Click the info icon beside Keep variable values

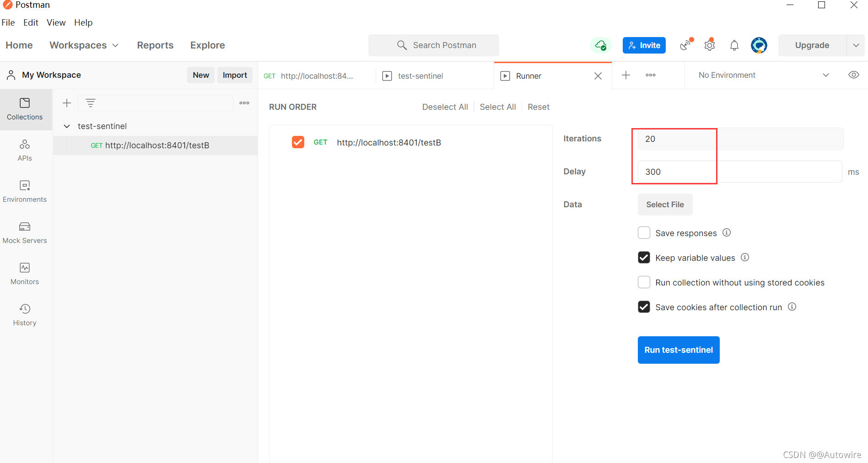pos(745,257)
